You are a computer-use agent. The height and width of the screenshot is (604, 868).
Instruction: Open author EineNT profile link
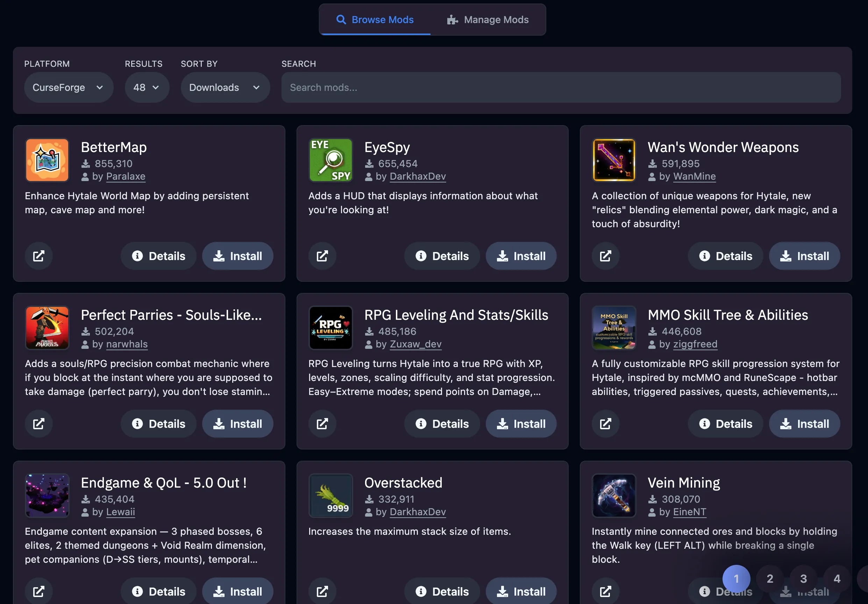[690, 512]
